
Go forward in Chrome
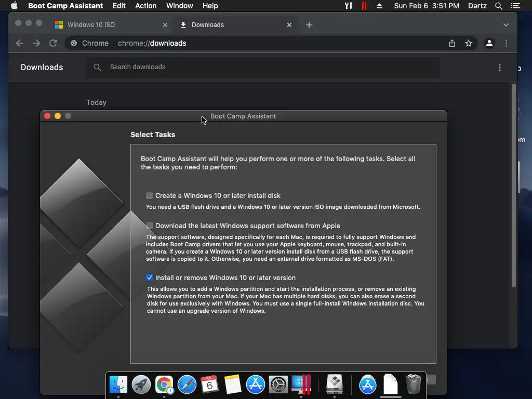click(36, 43)
